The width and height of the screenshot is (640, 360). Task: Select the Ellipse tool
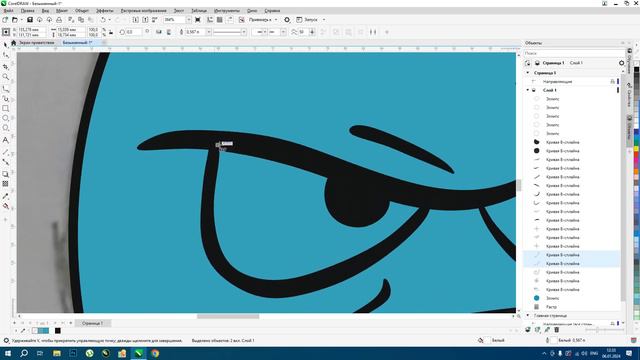coord(5,118)
